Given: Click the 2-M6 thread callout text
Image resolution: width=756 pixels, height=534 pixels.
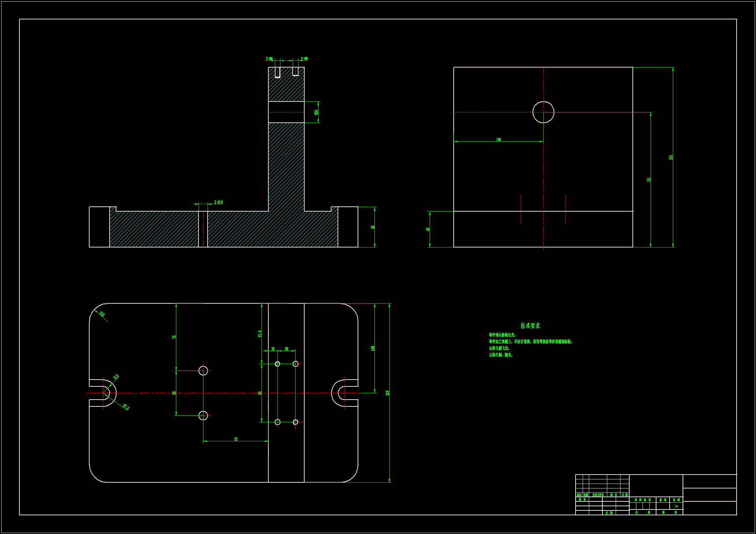Looking at the screenshot, I should [x=269, y=59].
